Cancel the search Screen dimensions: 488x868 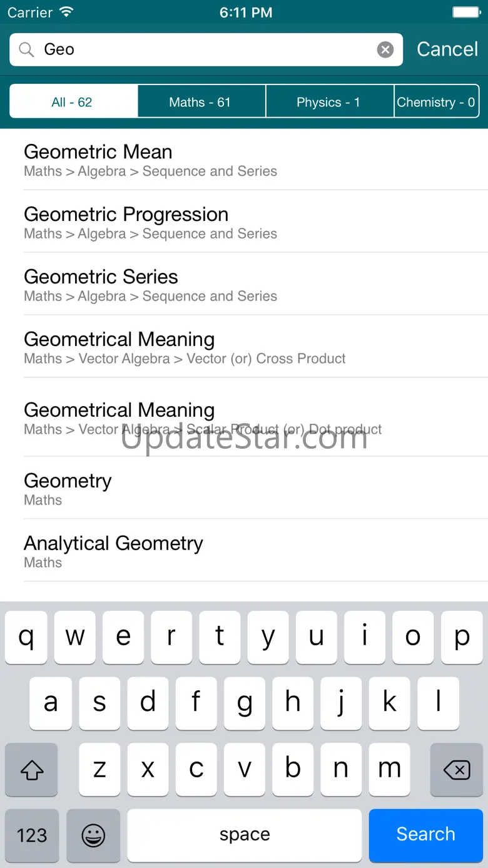(x=447, y=49)
